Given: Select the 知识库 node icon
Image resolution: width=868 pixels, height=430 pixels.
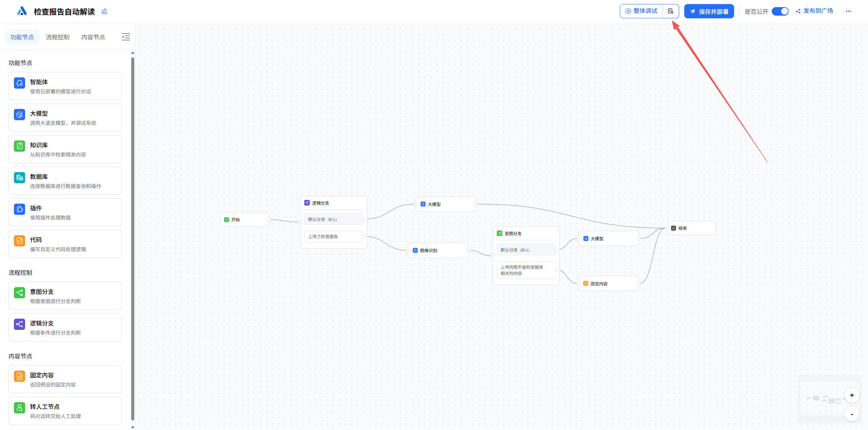Looking at the screenshot, I should [19, 146].
